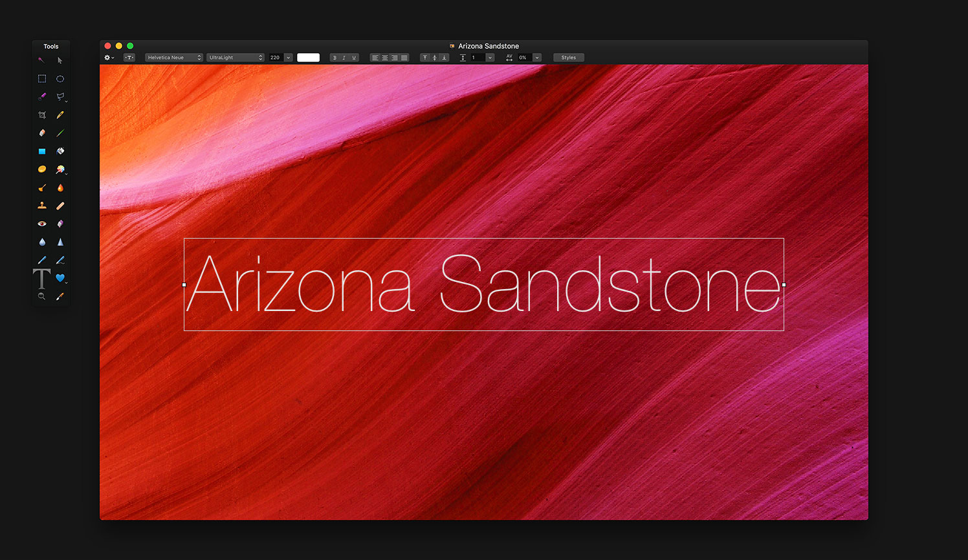The width and height of the screenshot is (968, 560).
Task: Click the right handle of text box
Action: 784,285
